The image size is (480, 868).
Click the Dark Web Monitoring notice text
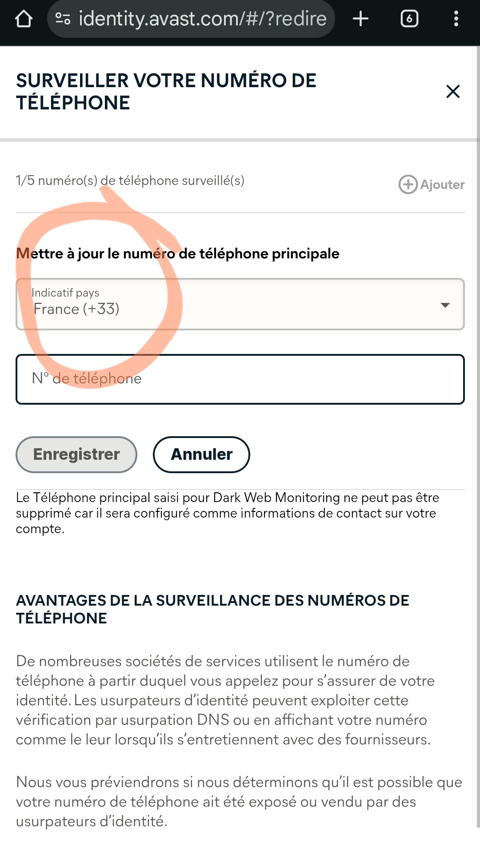point(227,513)
